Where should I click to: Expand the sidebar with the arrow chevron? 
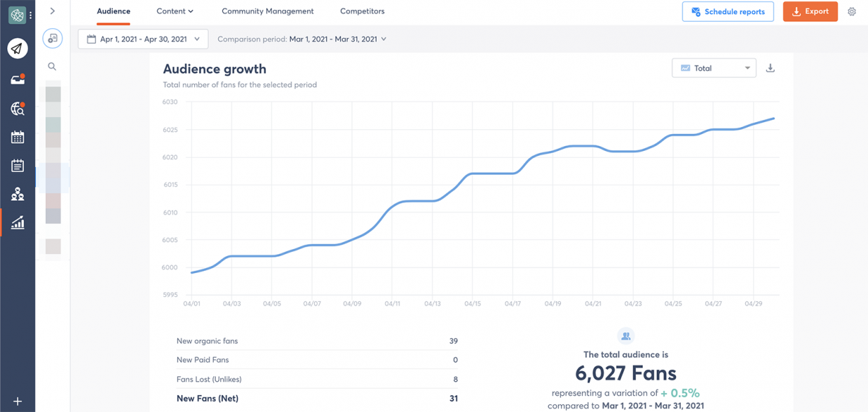[x=53, y=11]
